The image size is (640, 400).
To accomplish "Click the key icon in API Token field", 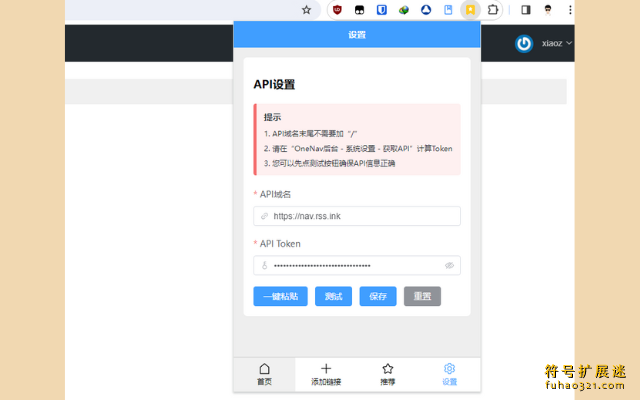I will [x=264, y=266].
